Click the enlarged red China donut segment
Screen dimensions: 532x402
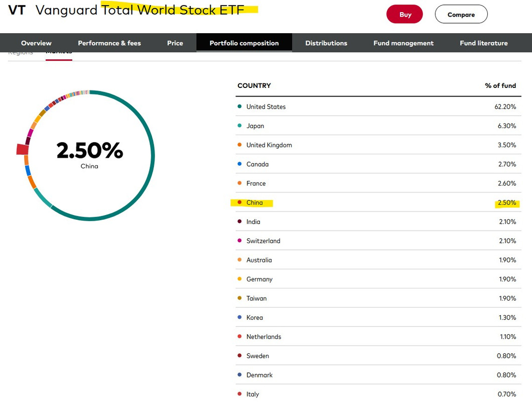coord(23,149)
